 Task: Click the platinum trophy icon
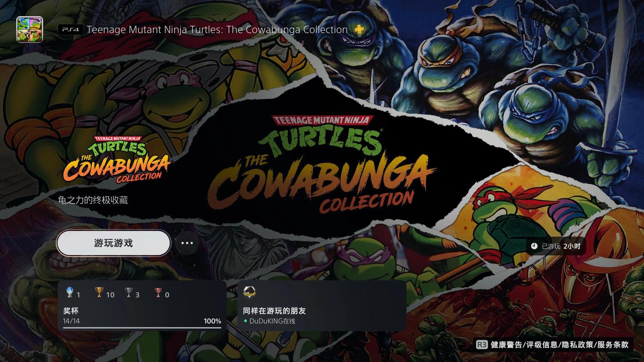[70, 292]
